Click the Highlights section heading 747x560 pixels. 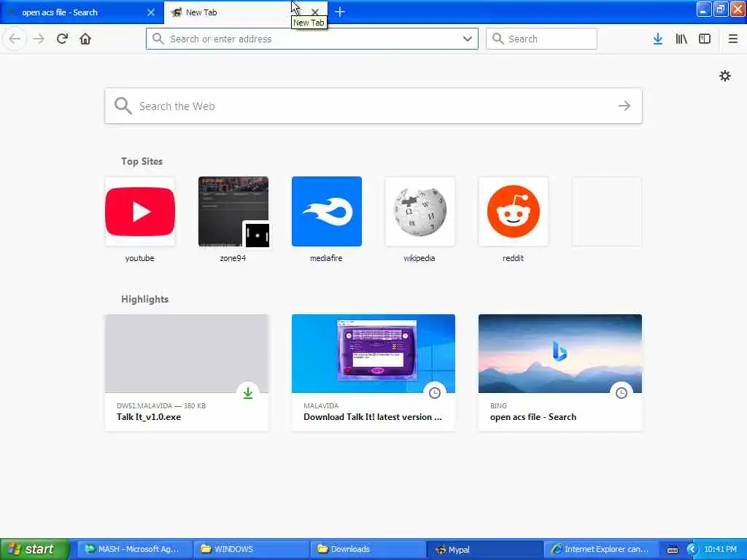pos(145,299)
